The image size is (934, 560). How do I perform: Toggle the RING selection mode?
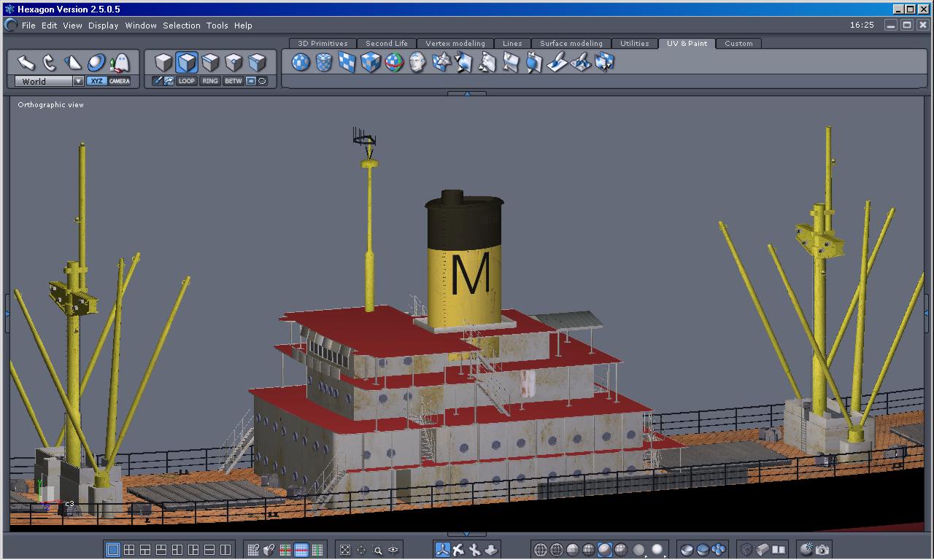[210, 81]
